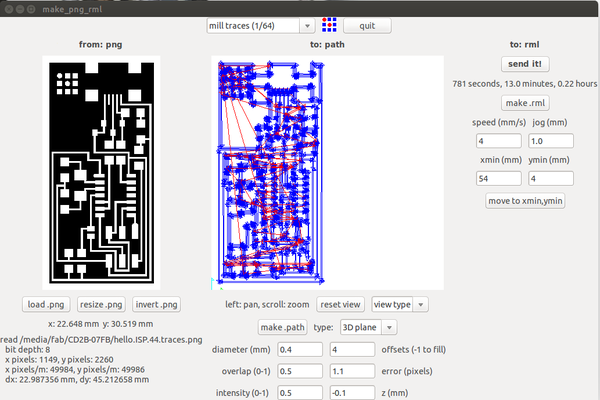This screenshot has height=400, width=600.
Task: Click the make .rml button
Action: (x=525, y=103)
